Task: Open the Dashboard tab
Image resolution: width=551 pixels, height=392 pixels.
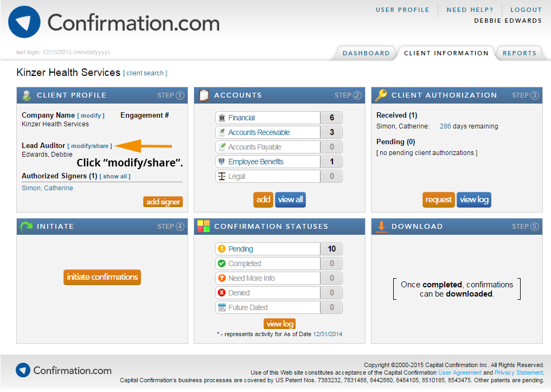Action: click(366, 53)
